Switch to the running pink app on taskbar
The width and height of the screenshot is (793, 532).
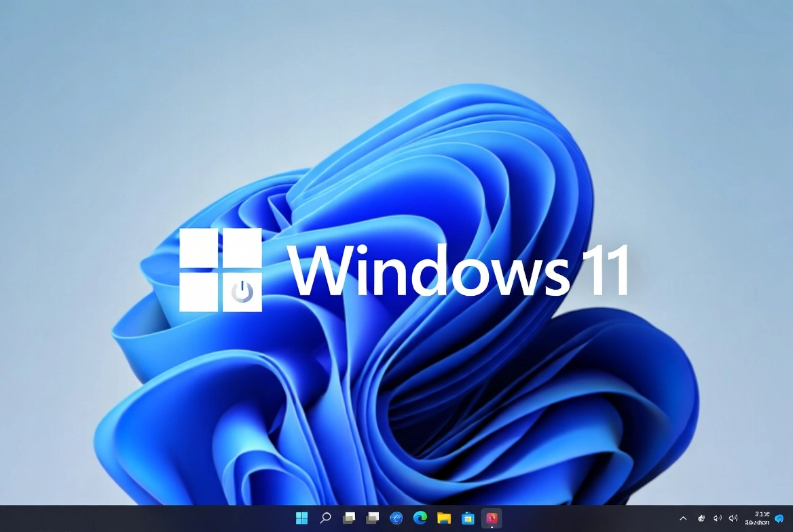pyautogui.click(x=491, y=517)
